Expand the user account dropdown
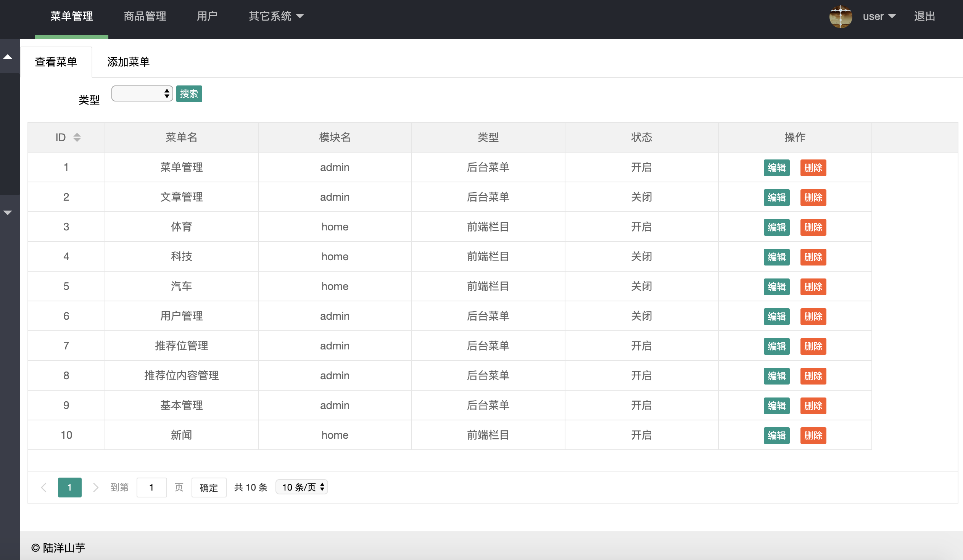The height and width of the screenshot is (560, 963). (x=879, y=16)
